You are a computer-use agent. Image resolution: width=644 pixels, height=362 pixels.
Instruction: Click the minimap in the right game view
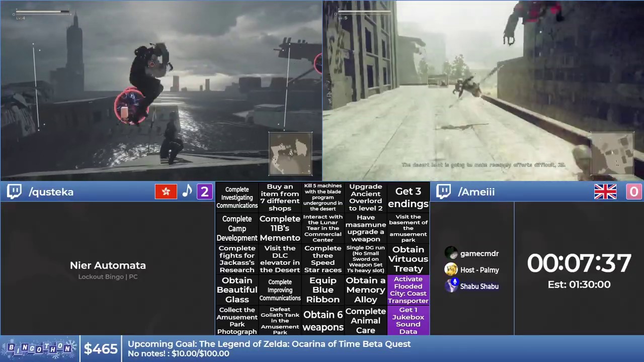(x=612, y=154)
